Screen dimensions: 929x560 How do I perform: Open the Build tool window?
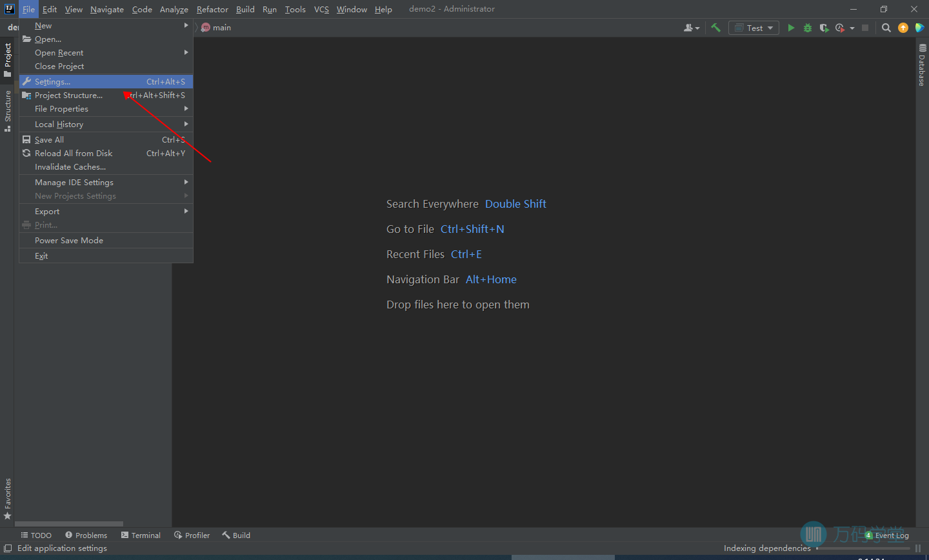pyautogui.click(x=236, y=535)
